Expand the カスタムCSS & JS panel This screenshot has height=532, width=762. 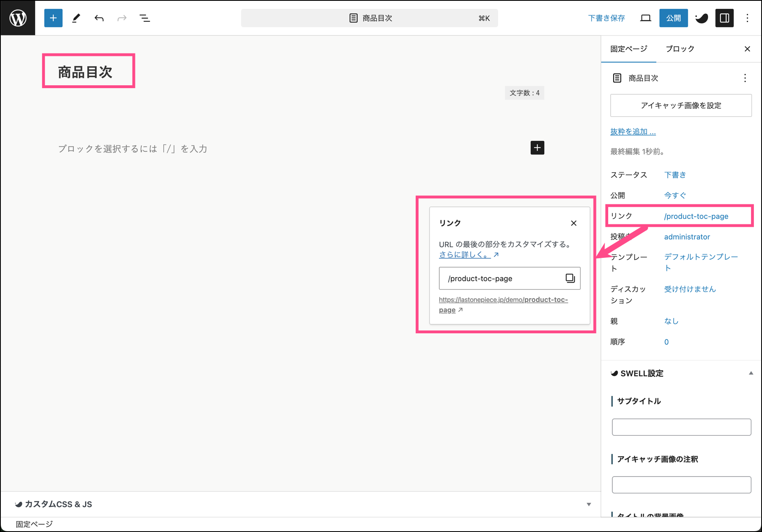[589, 504]
